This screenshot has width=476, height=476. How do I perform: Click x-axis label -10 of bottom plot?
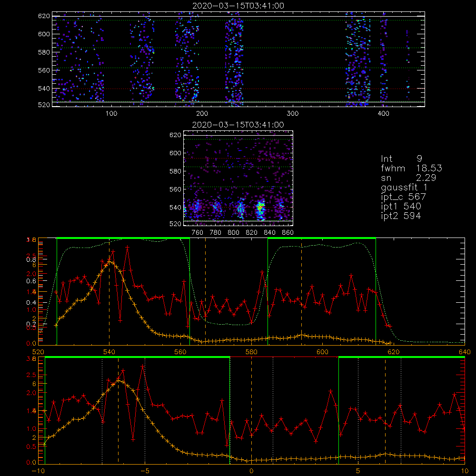pos(39,471)
